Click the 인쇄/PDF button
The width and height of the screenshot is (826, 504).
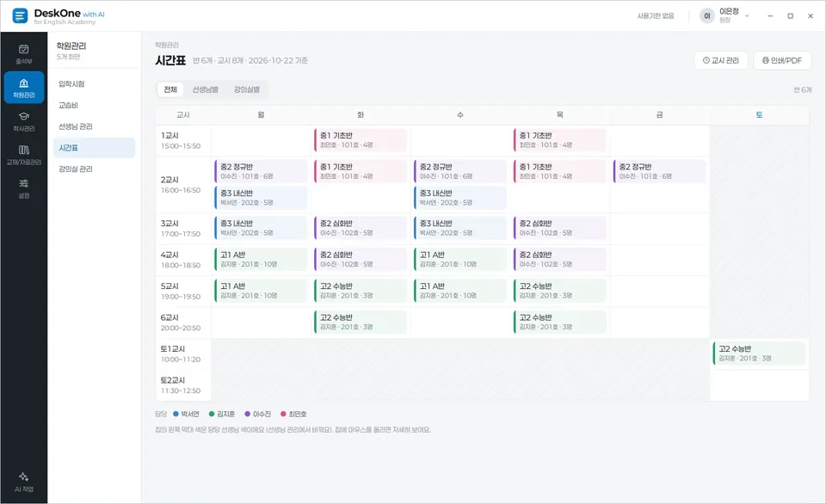click(782, 60)
